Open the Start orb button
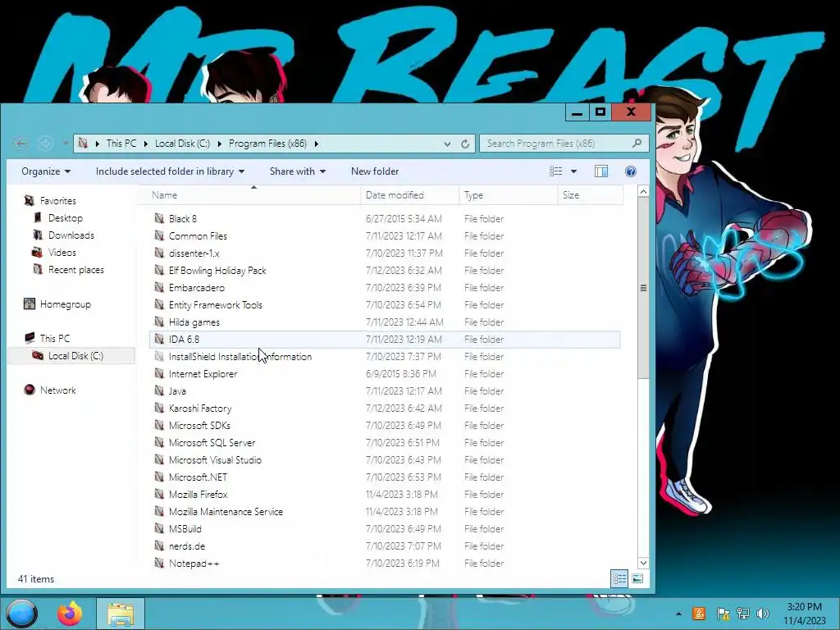 click(x=22, y=614)
